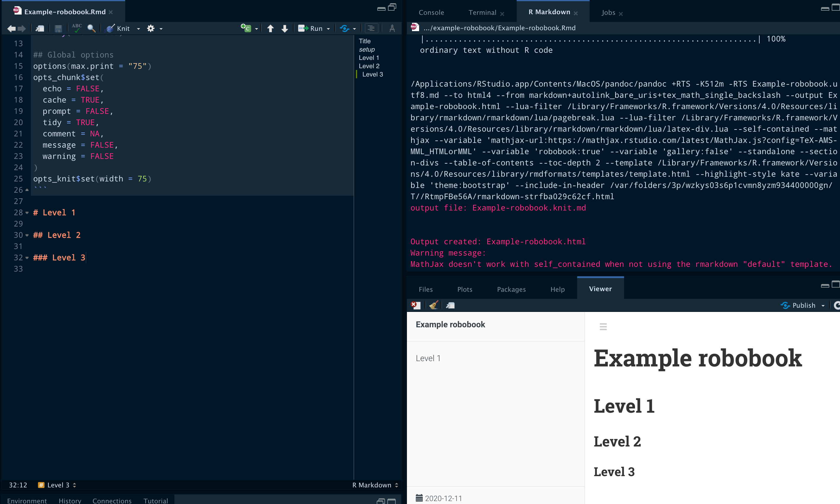Screen dimensions: 840x504
Task: Open the Knit options dropdown
Action: [x=138, y=28]
